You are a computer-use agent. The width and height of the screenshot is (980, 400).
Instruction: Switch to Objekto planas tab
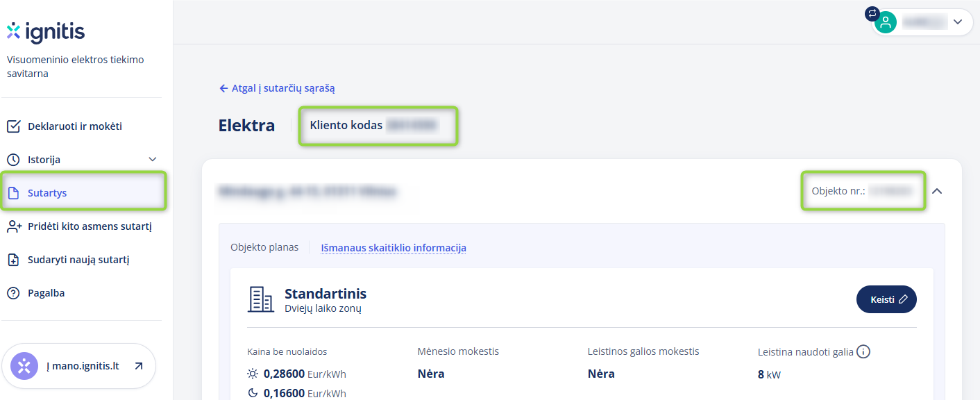point(264,247)
